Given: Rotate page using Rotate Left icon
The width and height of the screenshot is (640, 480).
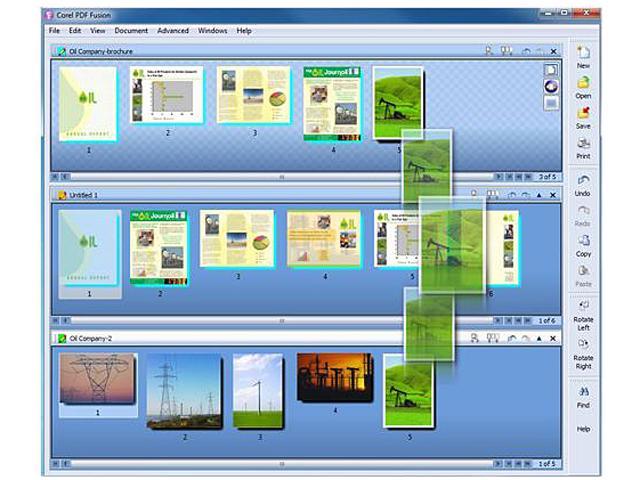Looking at the screenshot, I should [583, 306].
